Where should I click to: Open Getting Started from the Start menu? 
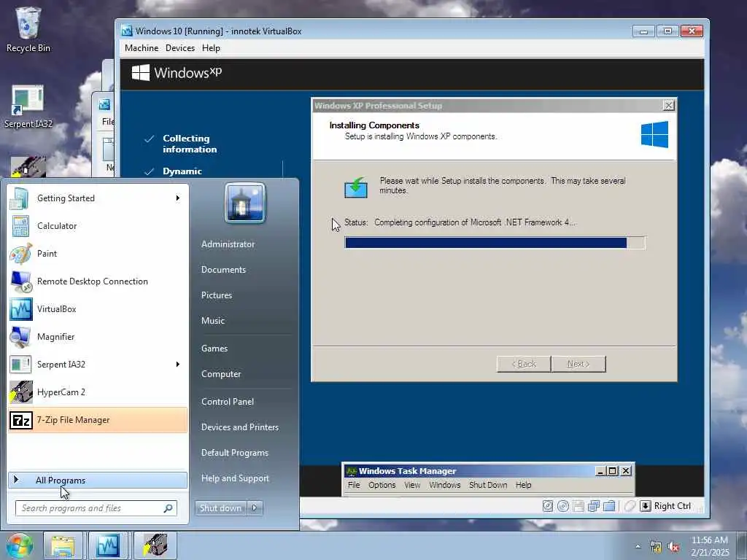[x=97, y=198]
